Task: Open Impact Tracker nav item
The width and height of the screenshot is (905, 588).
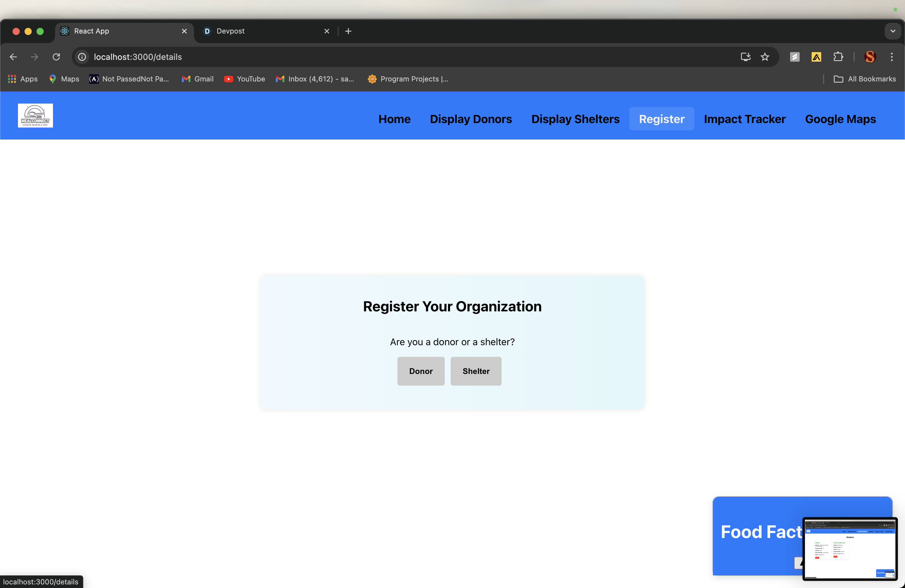Action: point(745,119)
